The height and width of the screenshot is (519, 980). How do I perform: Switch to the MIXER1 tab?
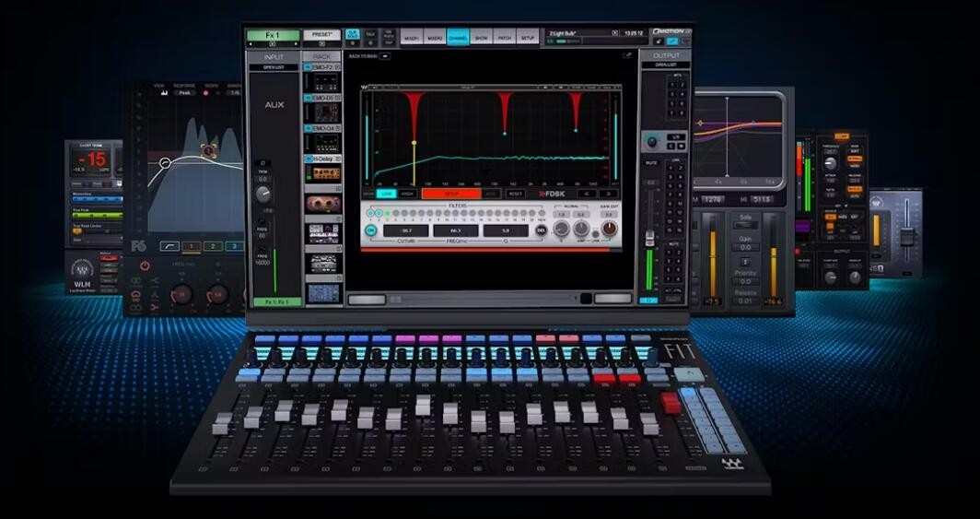click(411, 38)
